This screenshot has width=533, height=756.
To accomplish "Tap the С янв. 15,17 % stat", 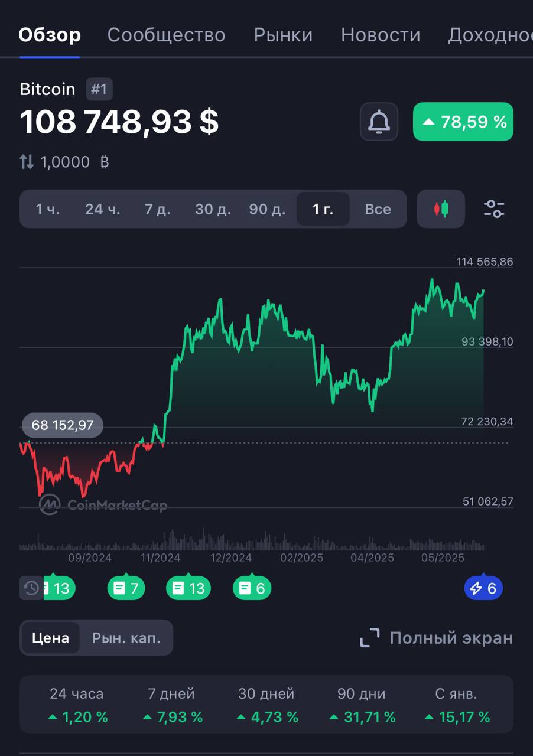I will [457, 706].
